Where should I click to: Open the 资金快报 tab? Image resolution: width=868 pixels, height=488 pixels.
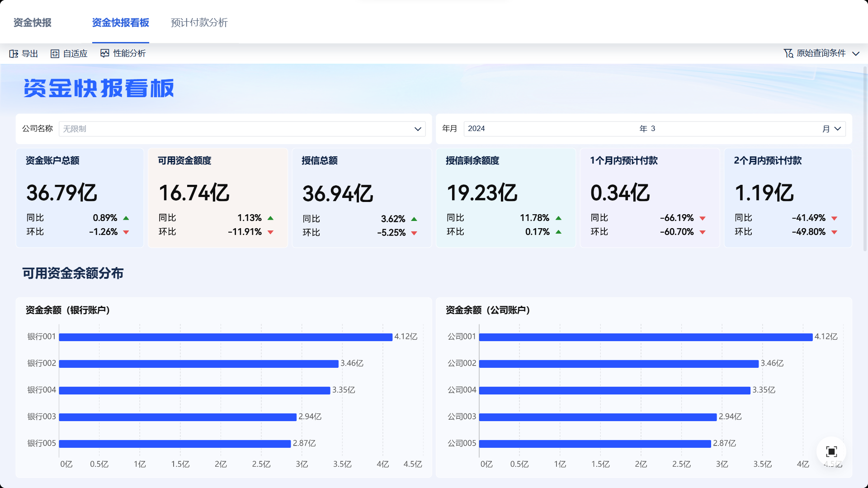click(32, 23)
